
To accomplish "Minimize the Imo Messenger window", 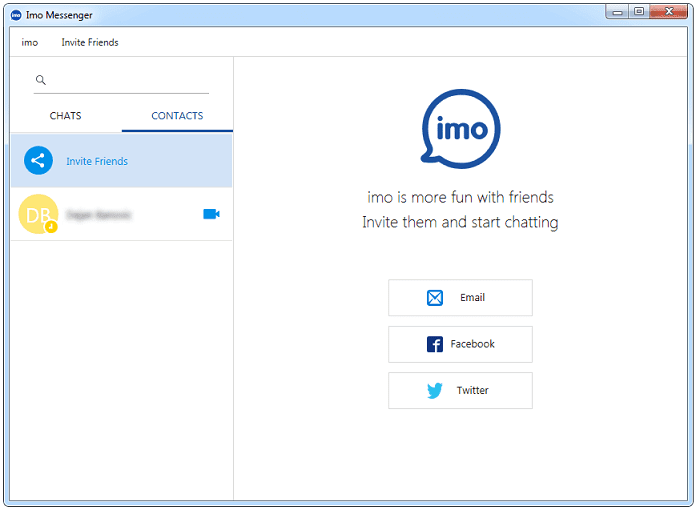I will click(617, 12).
